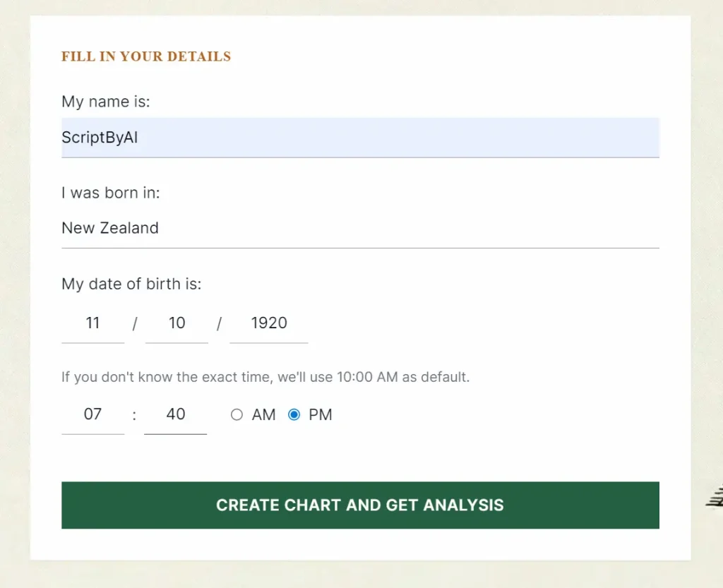
Task: Click the slash between month and year
Action: [219, 324]
